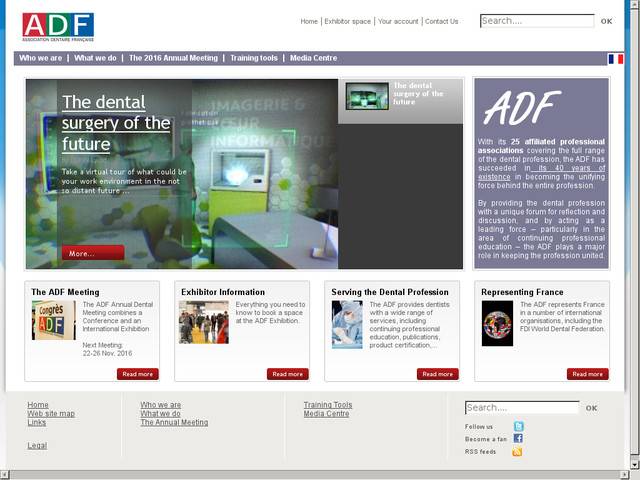Open footer Home link
The image size is (640, 480).
pos(38,404)
